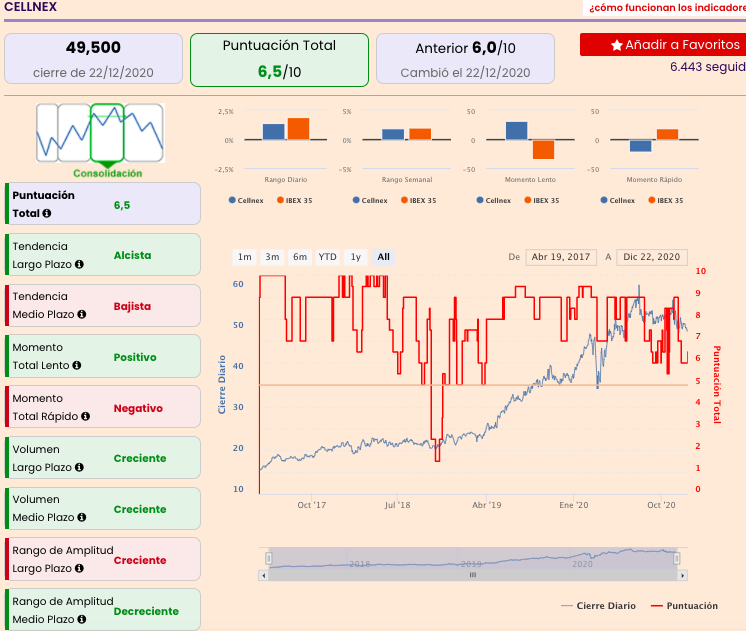This screenshot has width=746, height=631.
Task: Open ¿cómo funcionan los indicadores link
Action: click(667, 8)
